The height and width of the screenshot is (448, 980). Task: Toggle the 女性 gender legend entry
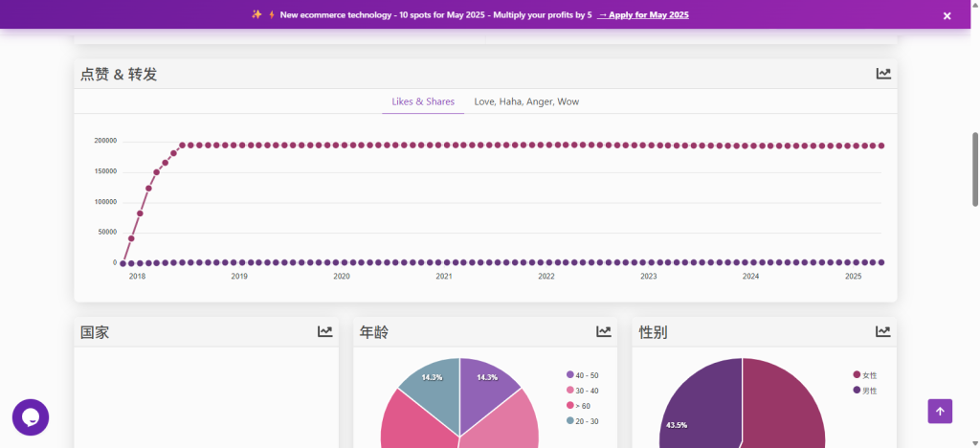(x=865, y=375)
